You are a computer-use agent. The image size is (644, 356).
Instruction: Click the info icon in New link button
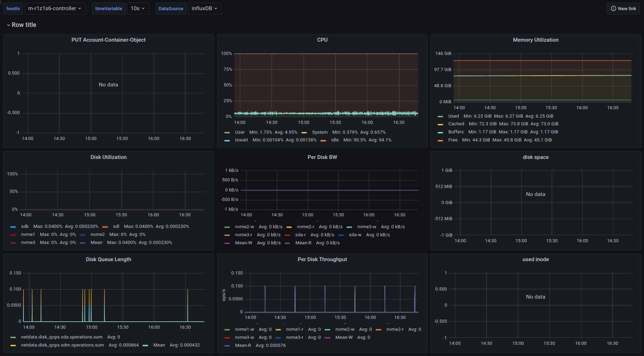tap(614, 8)
